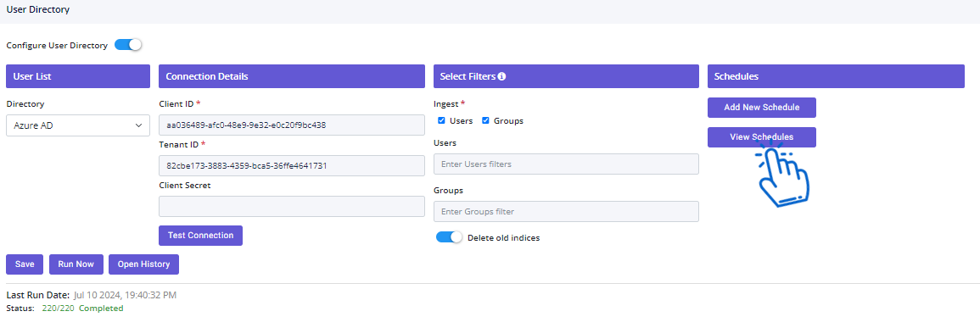The width and height of the screenshot is (980, 328).
Task: Toggle the Delete old indices switch
Action: (449, 237)
